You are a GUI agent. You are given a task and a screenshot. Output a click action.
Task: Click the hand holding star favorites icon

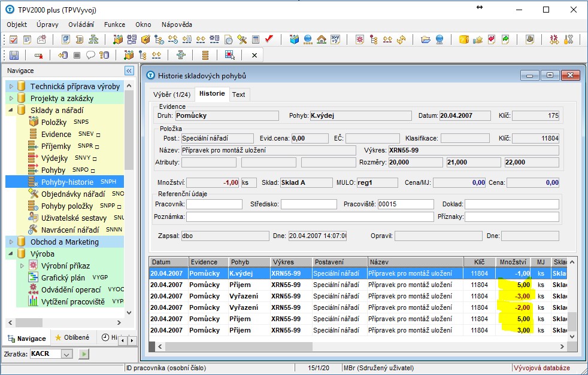coord(478,39)
